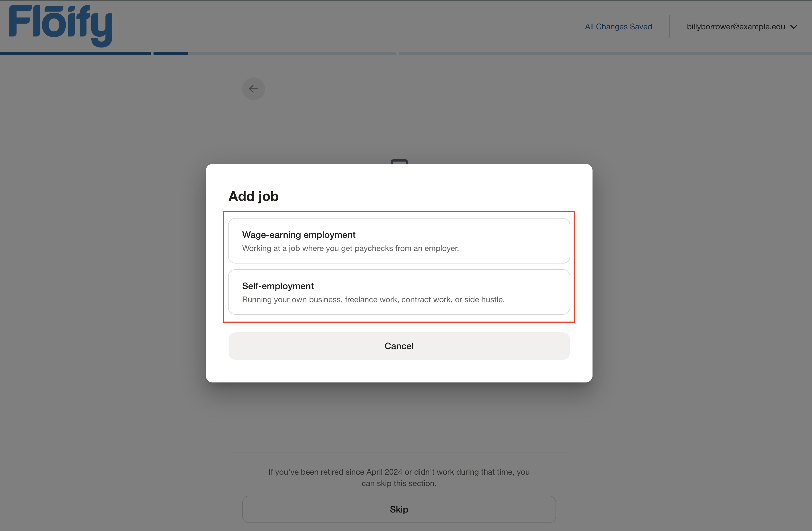Click the retired since April 2024 note
Viewport: 812px width, 531px height.
tap(399, 478)
